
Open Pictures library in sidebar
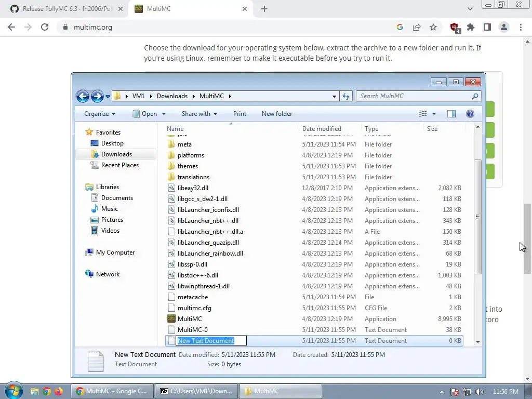tap(112, 220)
